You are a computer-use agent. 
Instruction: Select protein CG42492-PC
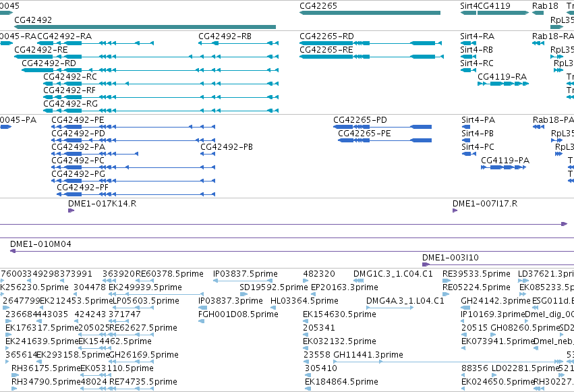[x=134, y=167]
